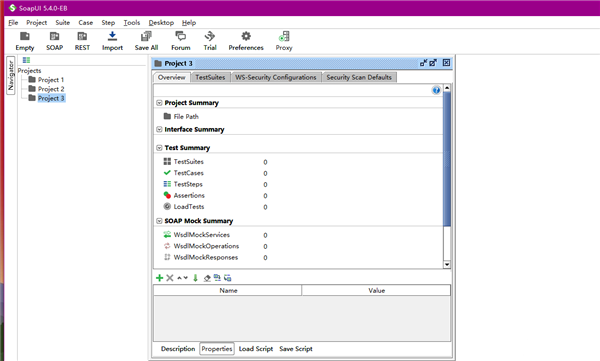Click the Projects root node
The image size is (600, 361).
point(29,70)
